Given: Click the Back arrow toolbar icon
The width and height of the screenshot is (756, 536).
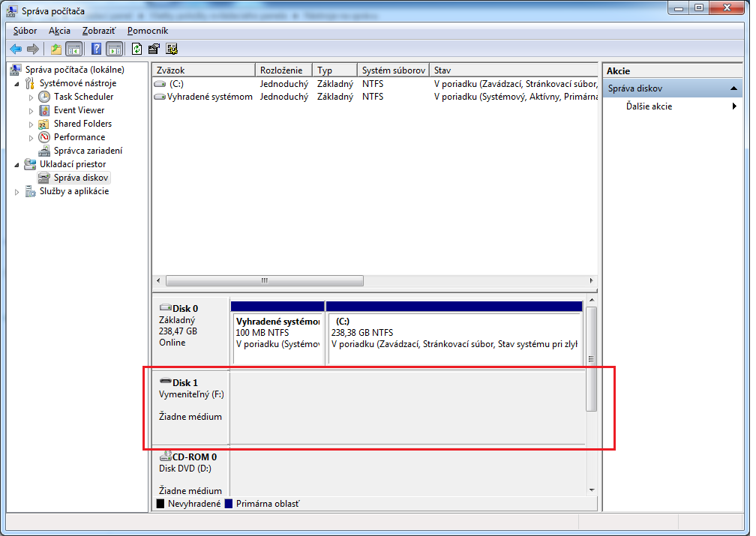Looking at the screenshot, I should click(x=16, y=49).
